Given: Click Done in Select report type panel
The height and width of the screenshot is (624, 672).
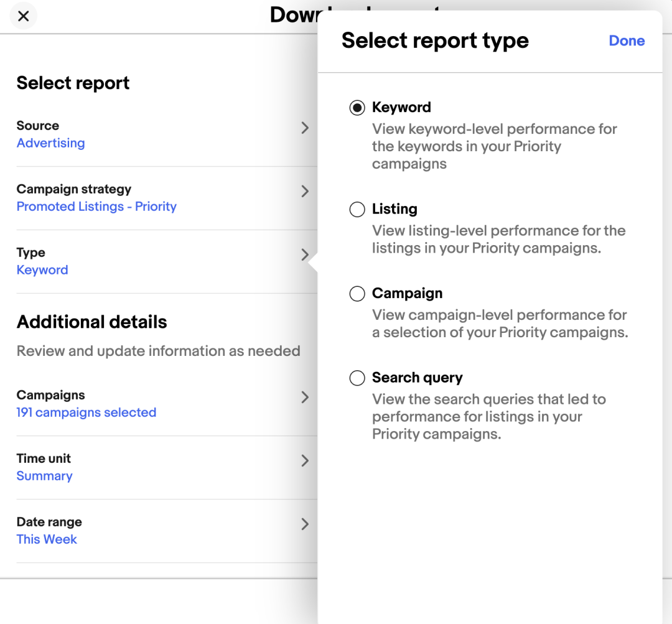Looking at the screenshot, I should tap(627, 41).
